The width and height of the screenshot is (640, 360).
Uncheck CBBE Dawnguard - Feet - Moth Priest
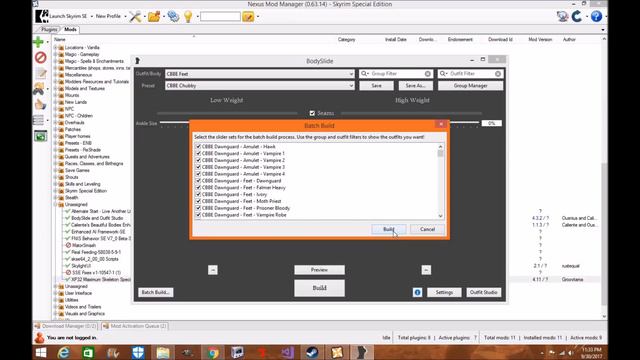(198, 201)
